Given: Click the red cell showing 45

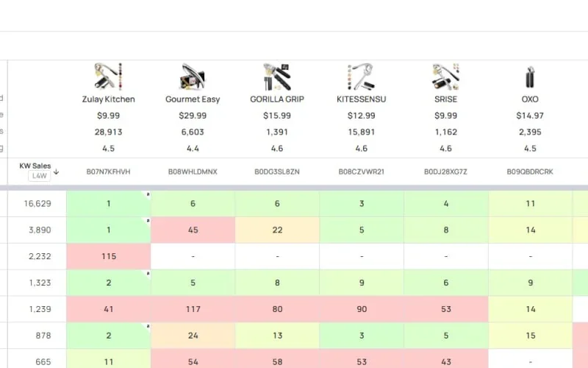Looking at the screenshot, I should 193,230.
